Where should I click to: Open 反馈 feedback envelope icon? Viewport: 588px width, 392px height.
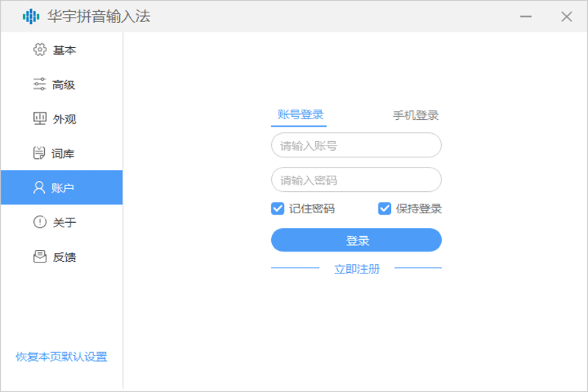[40, 257]
